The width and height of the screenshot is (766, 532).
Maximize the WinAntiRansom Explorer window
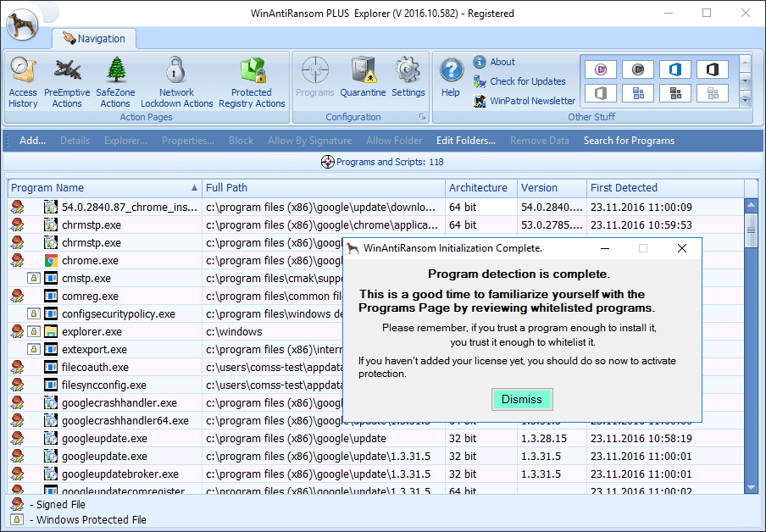pos(707,14)
